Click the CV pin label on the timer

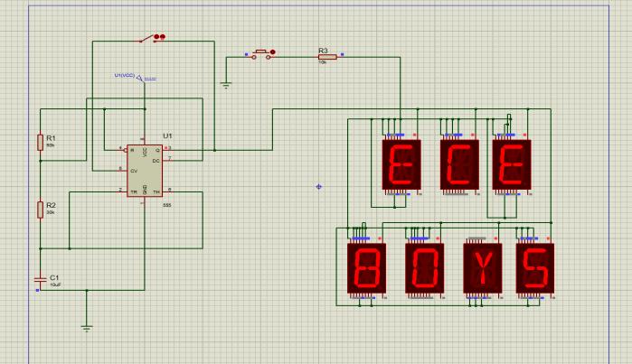(x=134, y=171)
